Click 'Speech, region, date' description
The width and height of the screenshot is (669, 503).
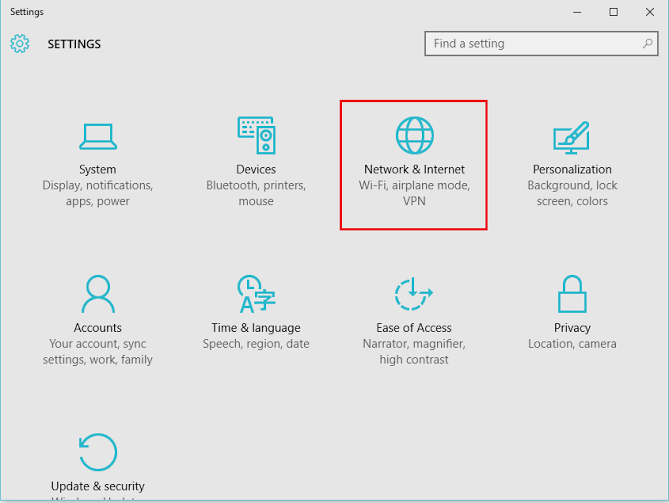click(256, 344)
